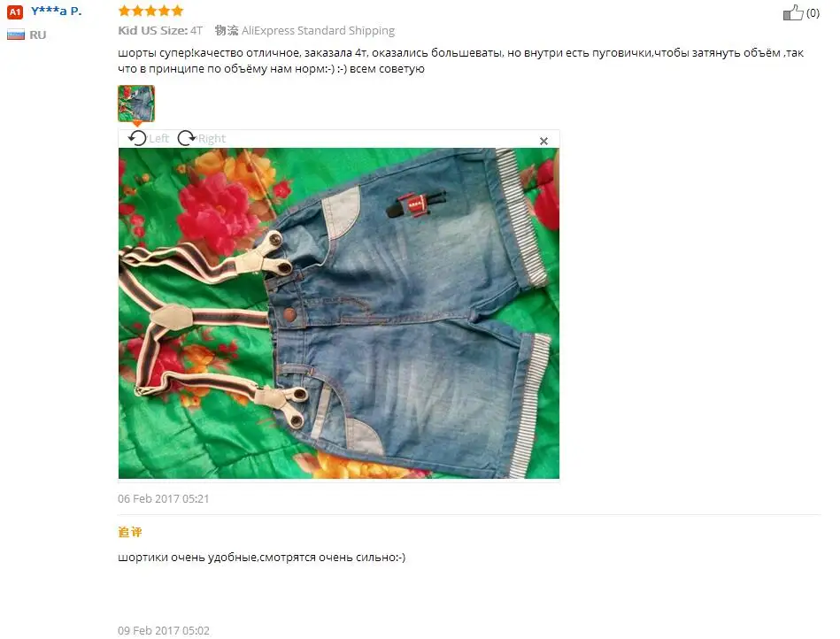Click the 06 Feb 2017 review date
This screenshot has height=639, width=840.
point(164,498)
